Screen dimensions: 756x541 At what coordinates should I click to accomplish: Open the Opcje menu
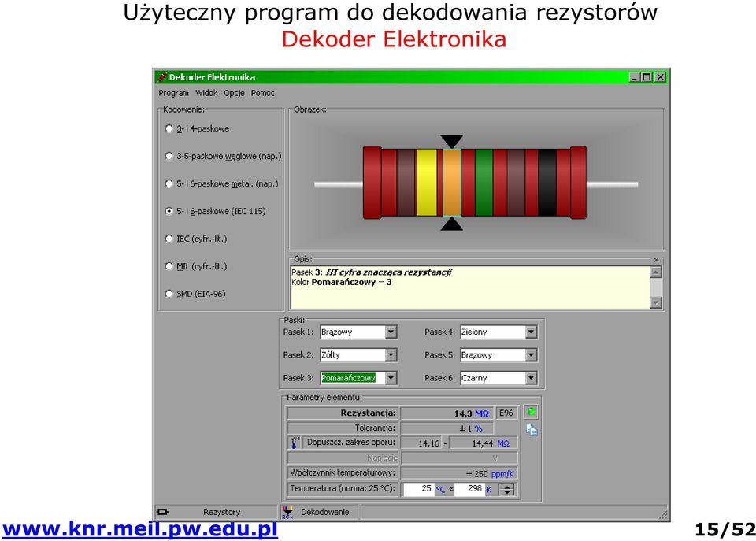coord(234,93)
